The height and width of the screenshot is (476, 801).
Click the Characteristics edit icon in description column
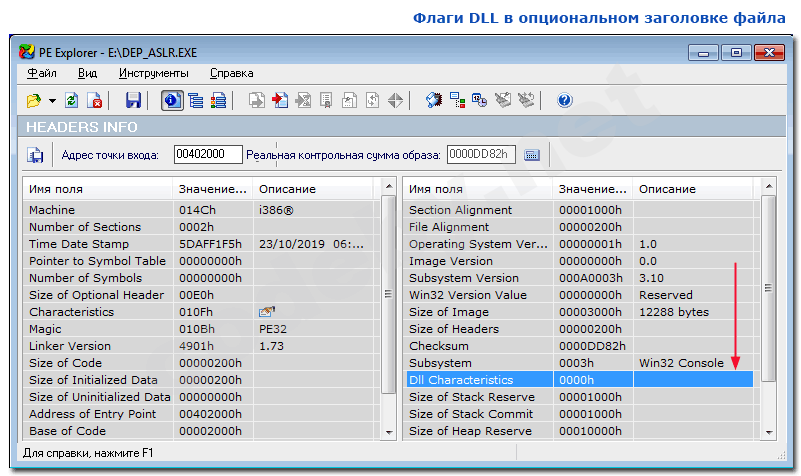pos(266,312)
